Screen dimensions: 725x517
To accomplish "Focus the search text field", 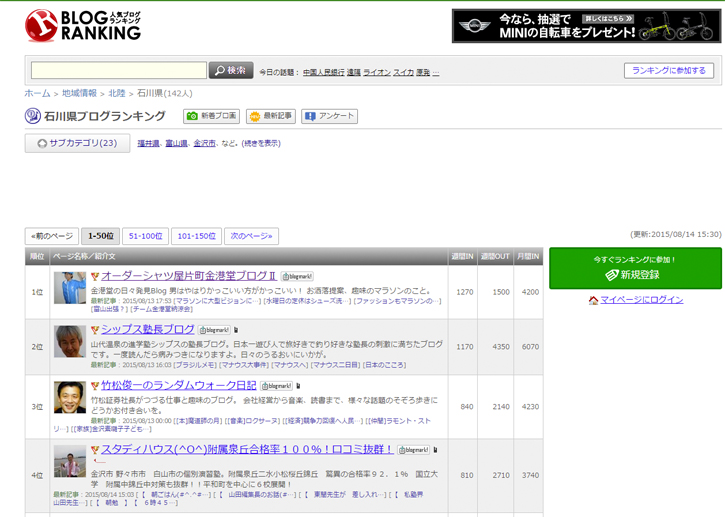I will (x=118, y=71).
